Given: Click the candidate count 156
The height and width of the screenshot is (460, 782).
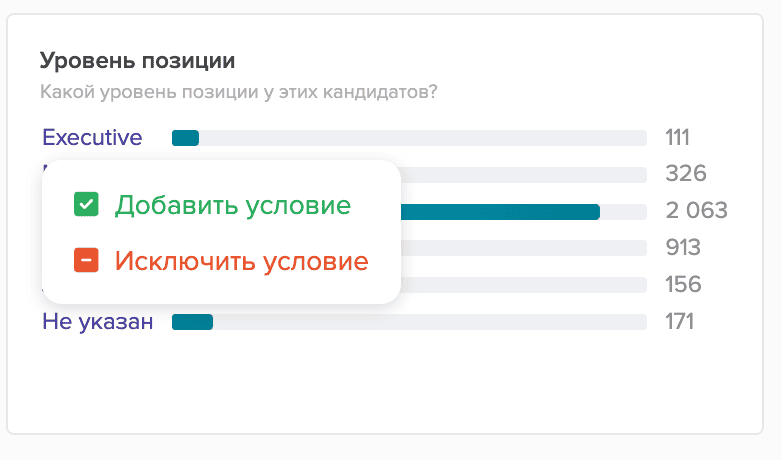Looking at the screenshot, I should [x=683, y=285].
